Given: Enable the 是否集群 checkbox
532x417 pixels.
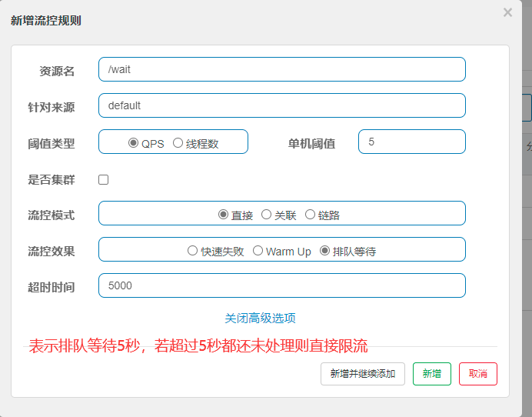Looking at the screenshot, I should [x=104, y=179].
